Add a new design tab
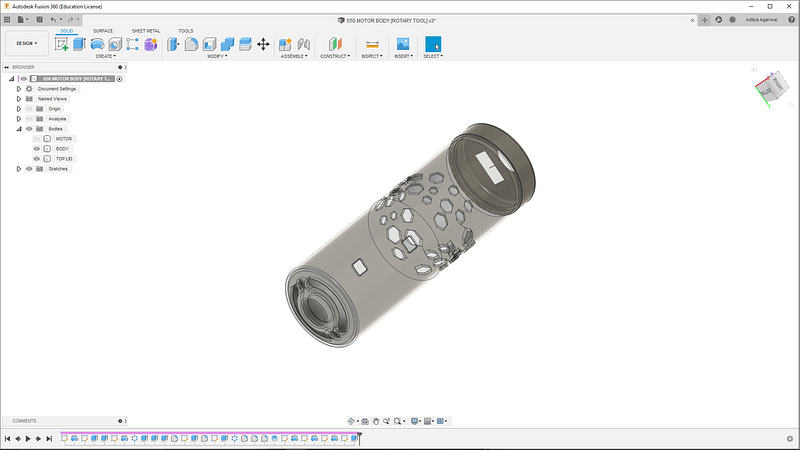800x450 pixels. click(705, 20)
